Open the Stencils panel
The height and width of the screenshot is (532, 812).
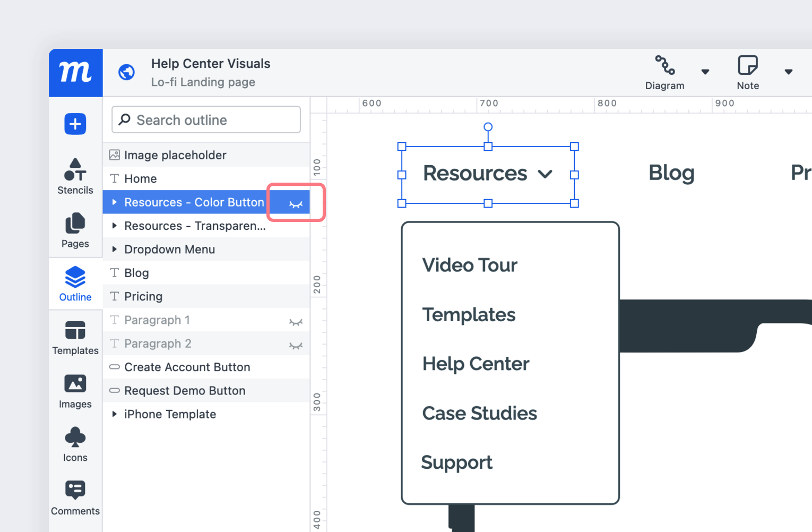click(75, 177)
